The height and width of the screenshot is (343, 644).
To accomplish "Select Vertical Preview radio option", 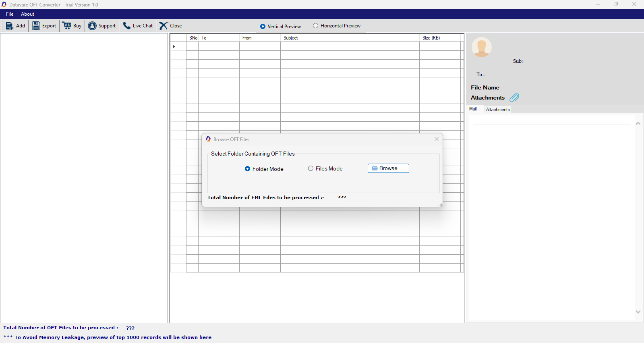I will (x=263, y=26).
